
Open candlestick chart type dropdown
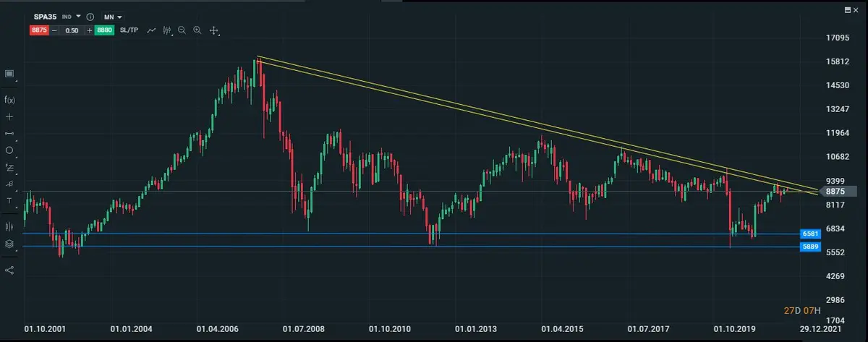point(167,30)
